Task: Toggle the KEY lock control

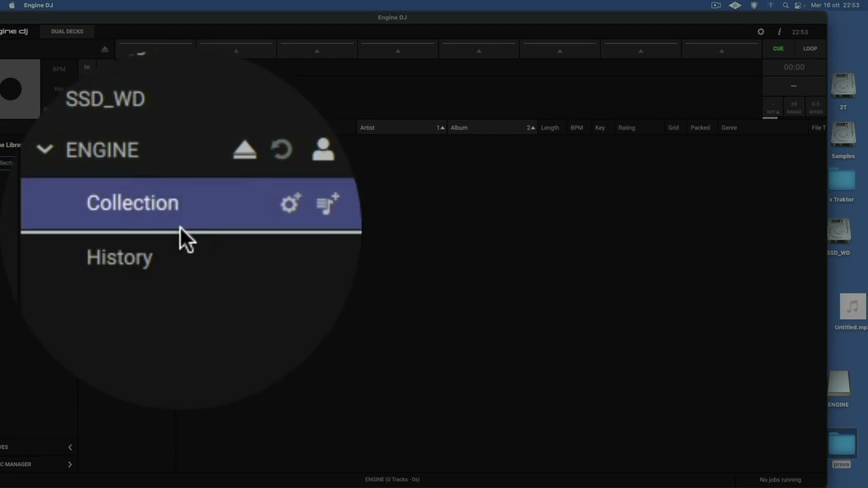Action: coord(773,108)
